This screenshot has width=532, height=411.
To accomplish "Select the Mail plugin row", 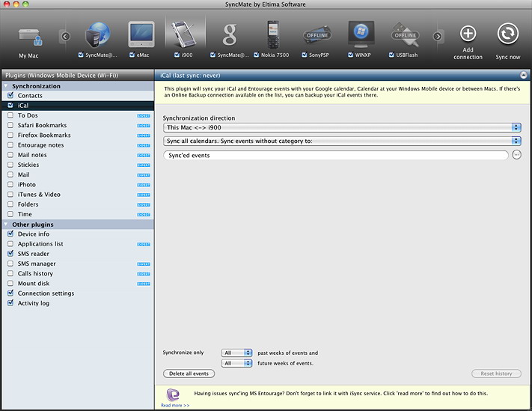I will pyautogui.click(x=78, y=174).
